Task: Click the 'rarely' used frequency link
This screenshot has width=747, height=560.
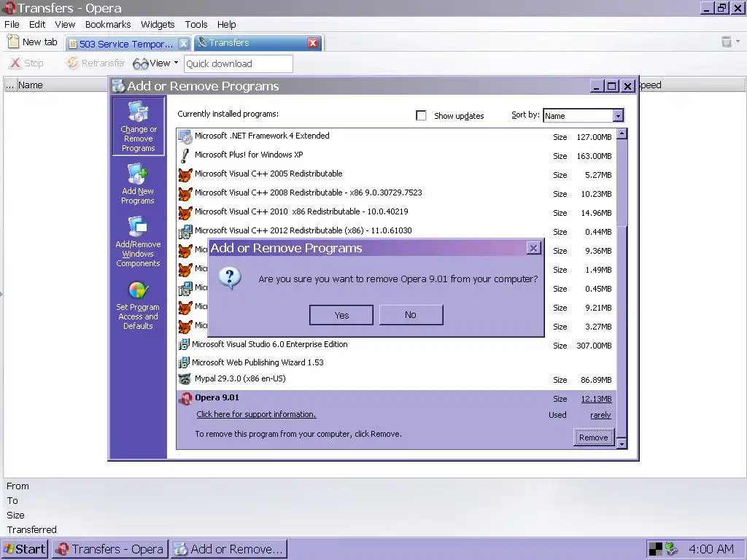Action: coord(600,415)
